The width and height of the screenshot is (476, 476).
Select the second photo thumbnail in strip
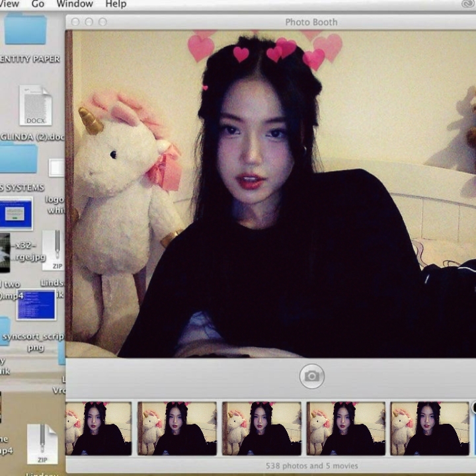[177, 428]
